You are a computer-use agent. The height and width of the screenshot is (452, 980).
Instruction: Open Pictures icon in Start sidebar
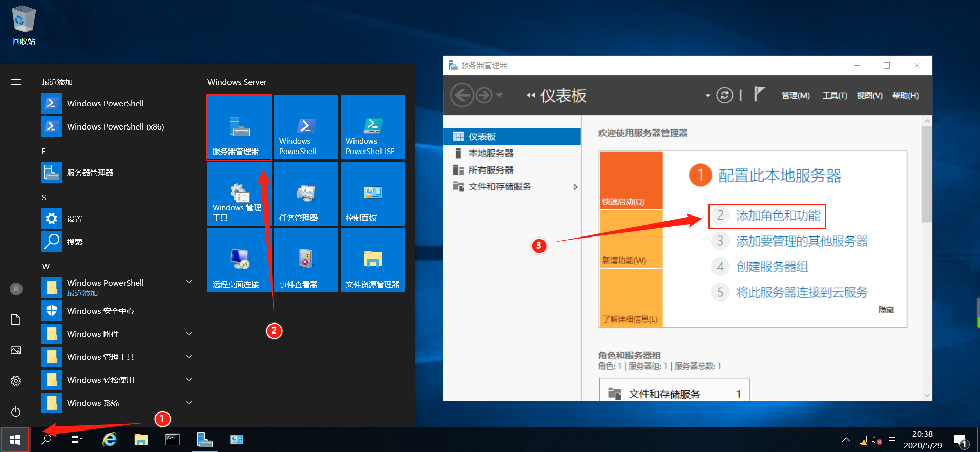coord(16,350)
